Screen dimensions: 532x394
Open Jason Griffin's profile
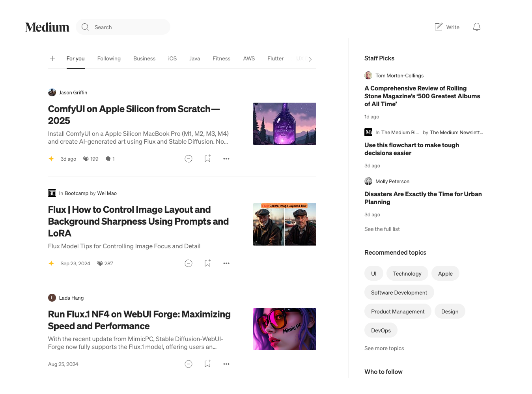pyautogui.click(x=73, y=92)
